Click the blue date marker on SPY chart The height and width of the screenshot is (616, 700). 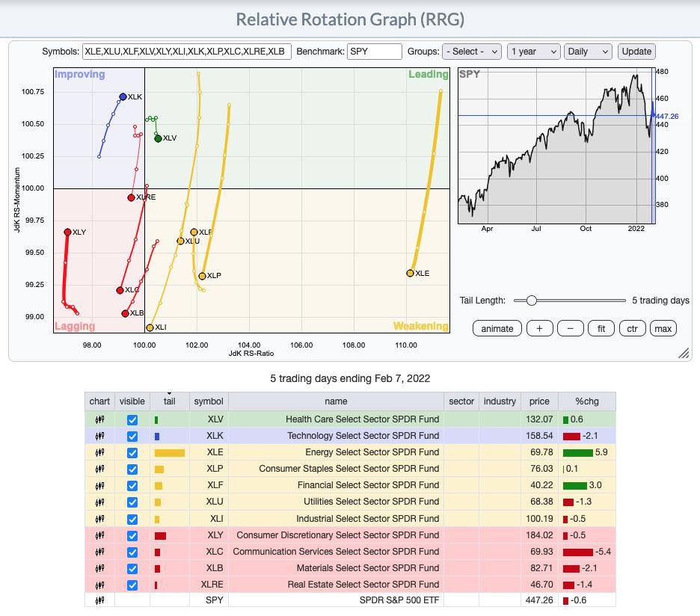click(653, 146)
